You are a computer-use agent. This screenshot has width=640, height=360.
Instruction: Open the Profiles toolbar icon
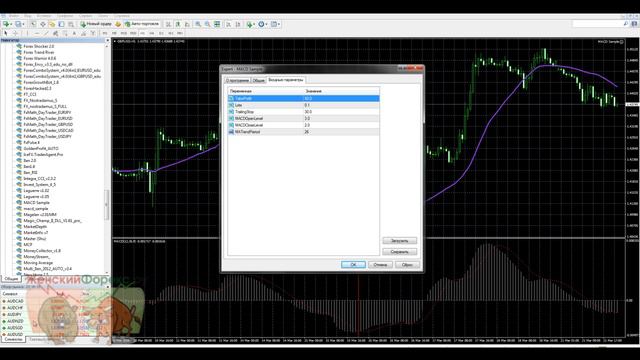[x=19, y=24]
